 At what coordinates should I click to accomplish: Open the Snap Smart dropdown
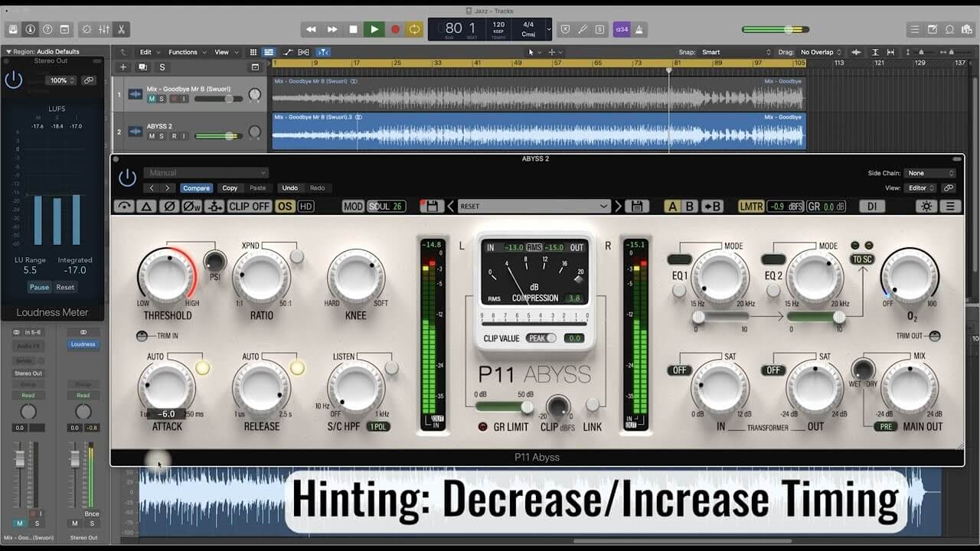click(736, 52)
